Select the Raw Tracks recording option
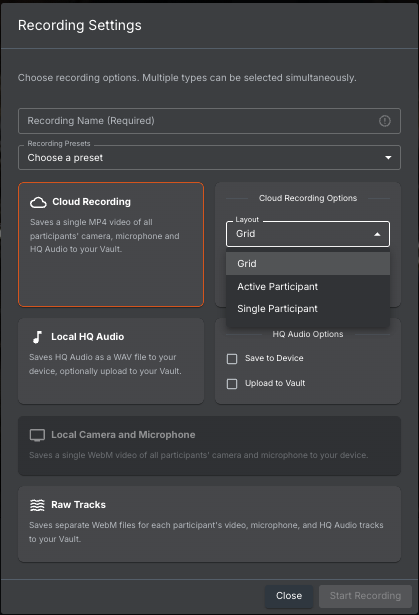The width and height of the screenshot is (419, 615). click(x=210, y=524)
